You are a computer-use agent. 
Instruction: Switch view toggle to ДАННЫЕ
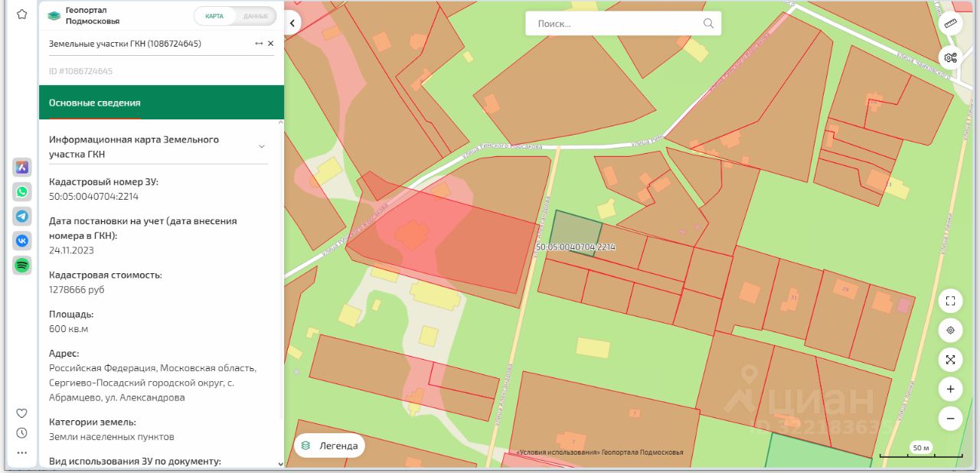tap(255, 16)
